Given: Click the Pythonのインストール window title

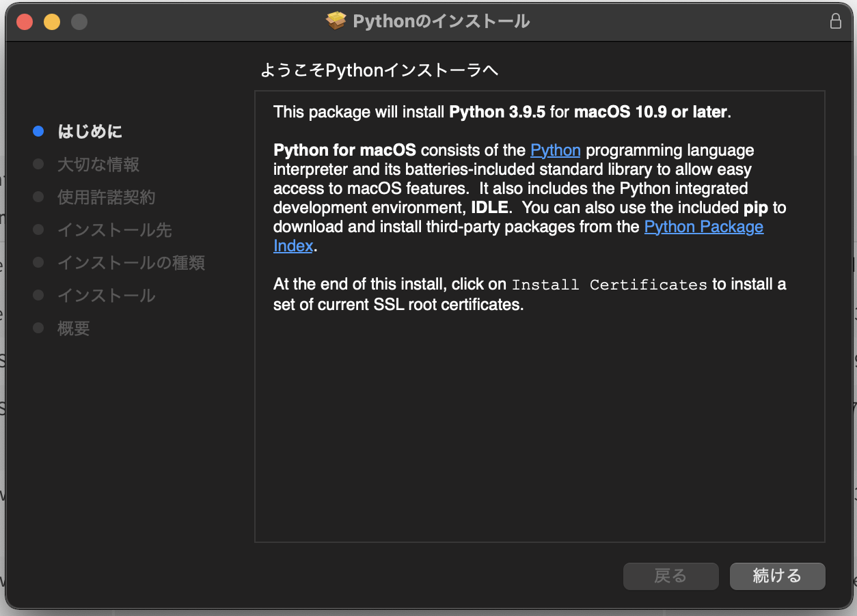Looking at the screenshot, I should point(441,21).
